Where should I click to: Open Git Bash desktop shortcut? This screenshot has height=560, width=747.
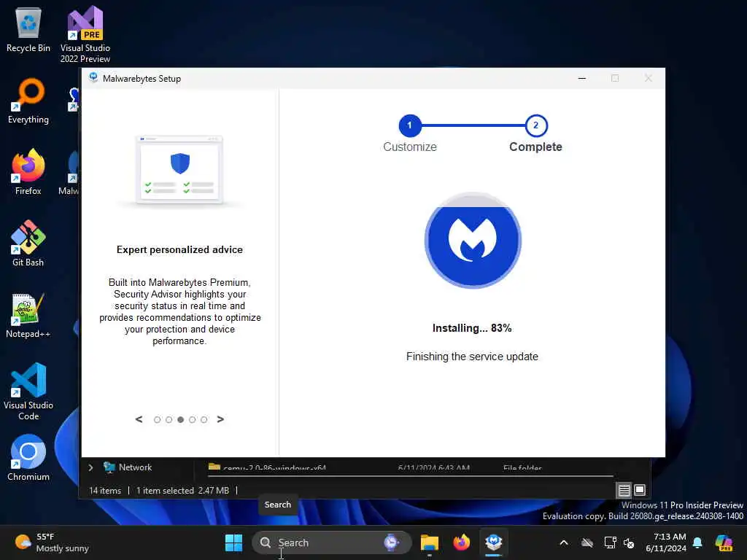pos(28,244)
